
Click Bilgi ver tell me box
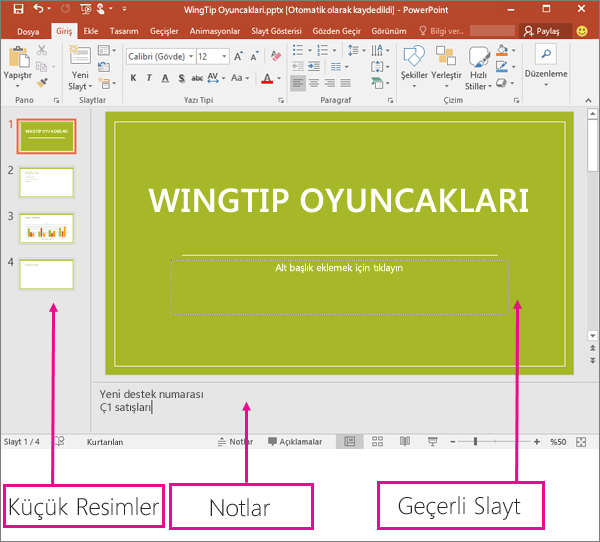click(x=441, y=31)
